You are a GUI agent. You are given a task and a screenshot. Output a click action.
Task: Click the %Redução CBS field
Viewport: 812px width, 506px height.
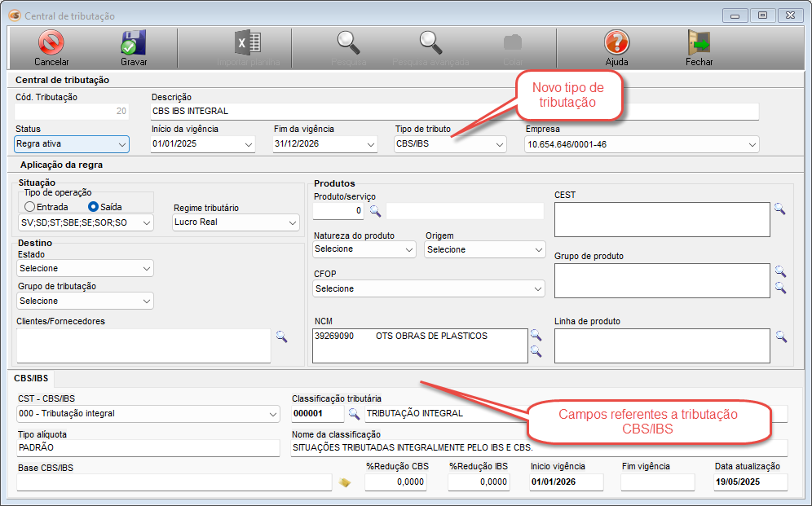(395, 482)
